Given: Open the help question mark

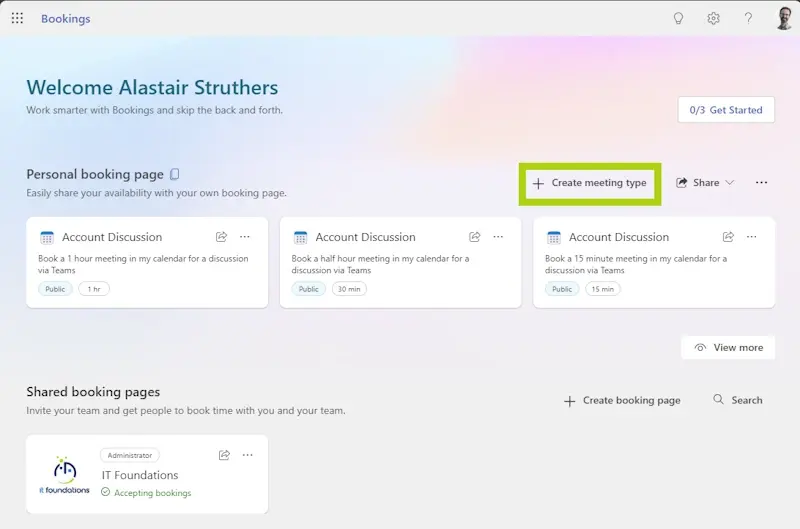Looking at the screenshot, I should click(x=748, y=19).
